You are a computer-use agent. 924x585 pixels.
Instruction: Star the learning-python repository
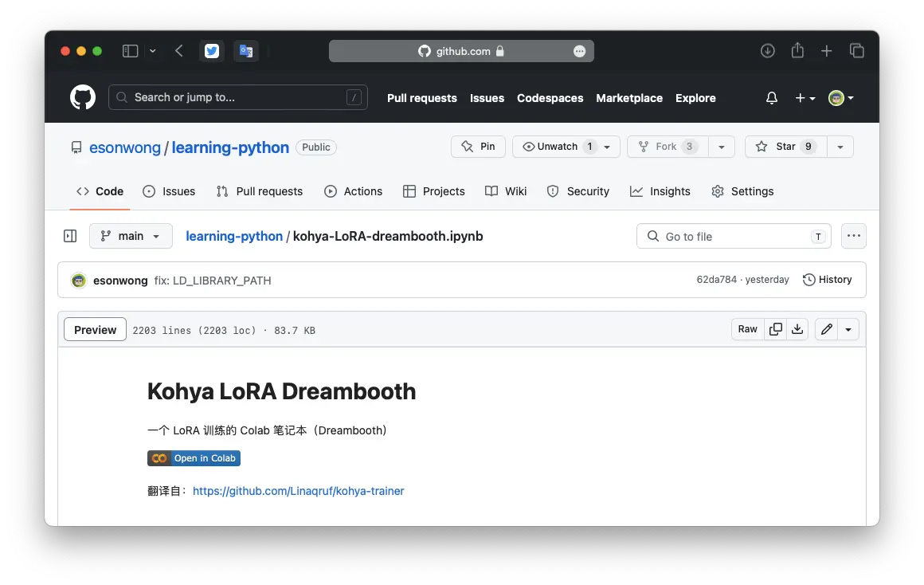[785, 147]
